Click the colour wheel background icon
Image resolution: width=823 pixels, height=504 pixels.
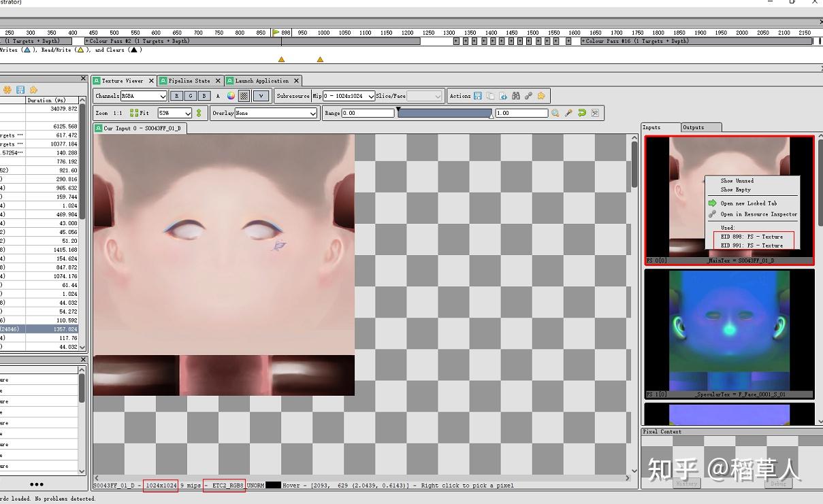click(231, 96)
